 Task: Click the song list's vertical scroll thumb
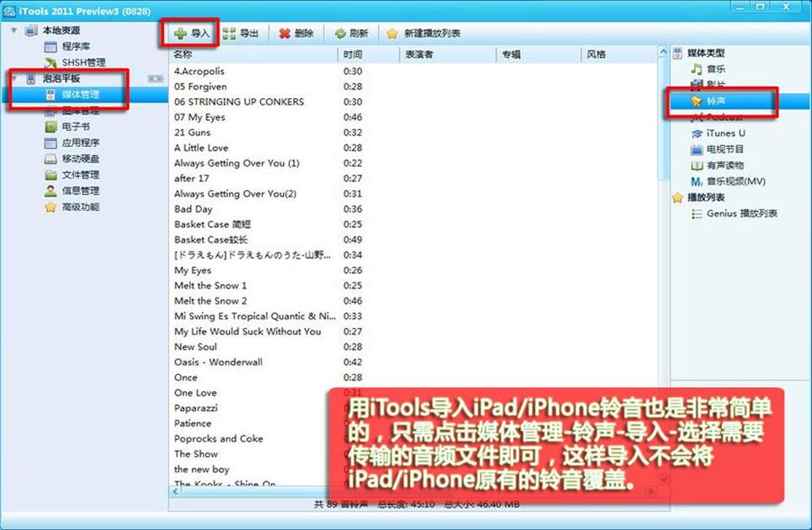[x=663, y=119]
